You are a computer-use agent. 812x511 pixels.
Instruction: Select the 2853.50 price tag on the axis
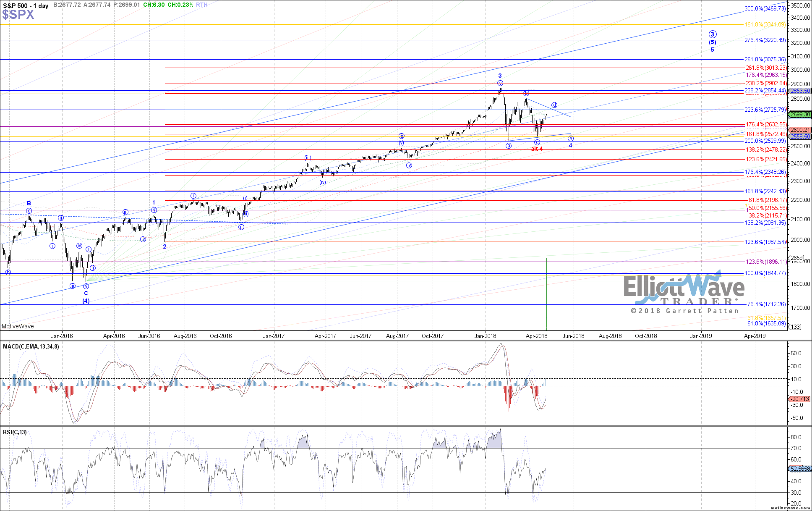[800, 91]
